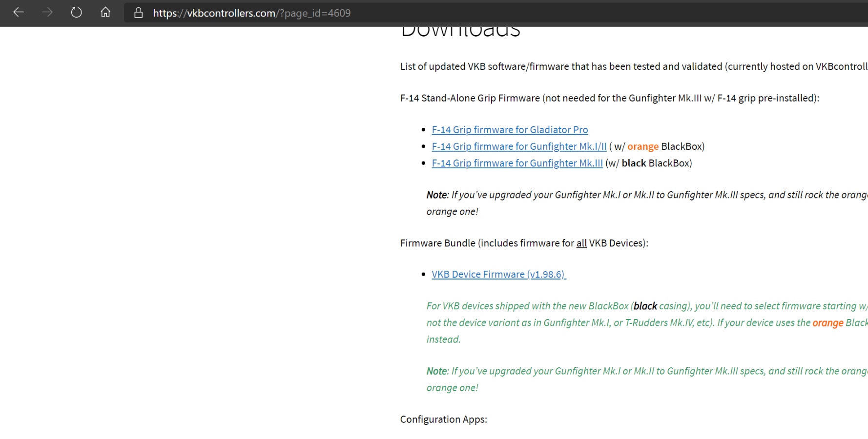
Task: View site info via the lock icon
Action: [138, 13]
